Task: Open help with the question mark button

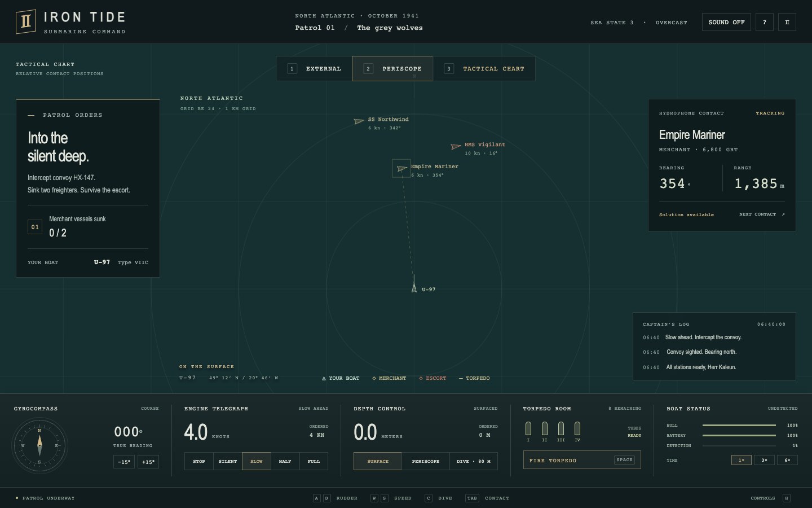Action: click(x=765, y=22)
